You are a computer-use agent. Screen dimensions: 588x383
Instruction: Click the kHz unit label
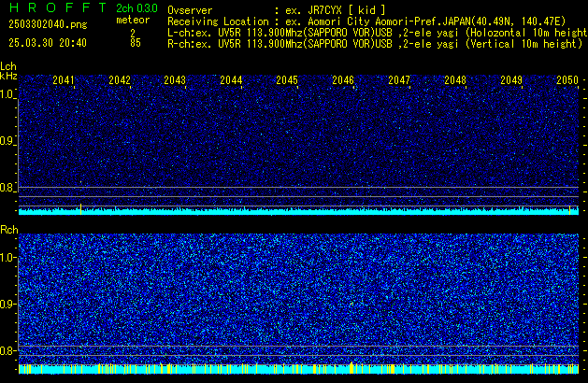tap(8, 76)
